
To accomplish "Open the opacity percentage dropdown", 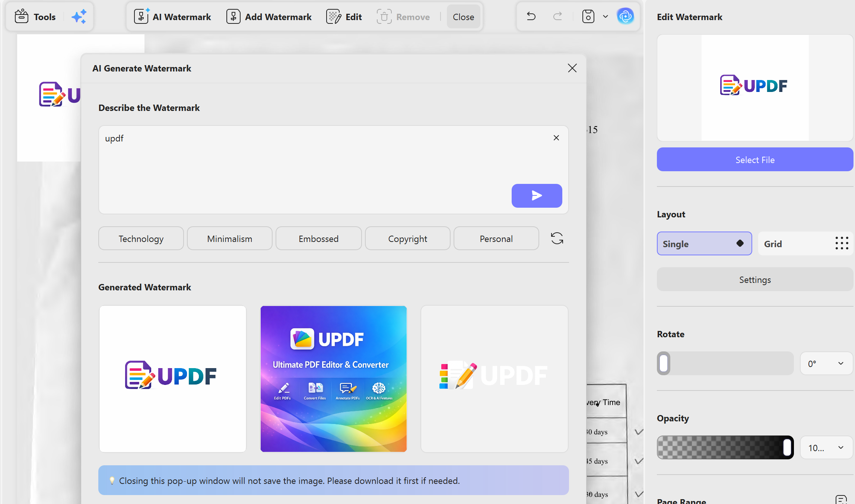I will pyautogui.click(x=826, y=447).
